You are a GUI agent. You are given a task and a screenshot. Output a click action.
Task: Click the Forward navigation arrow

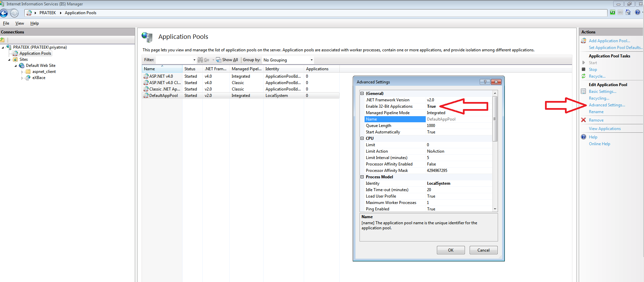[x=14, y=13]
